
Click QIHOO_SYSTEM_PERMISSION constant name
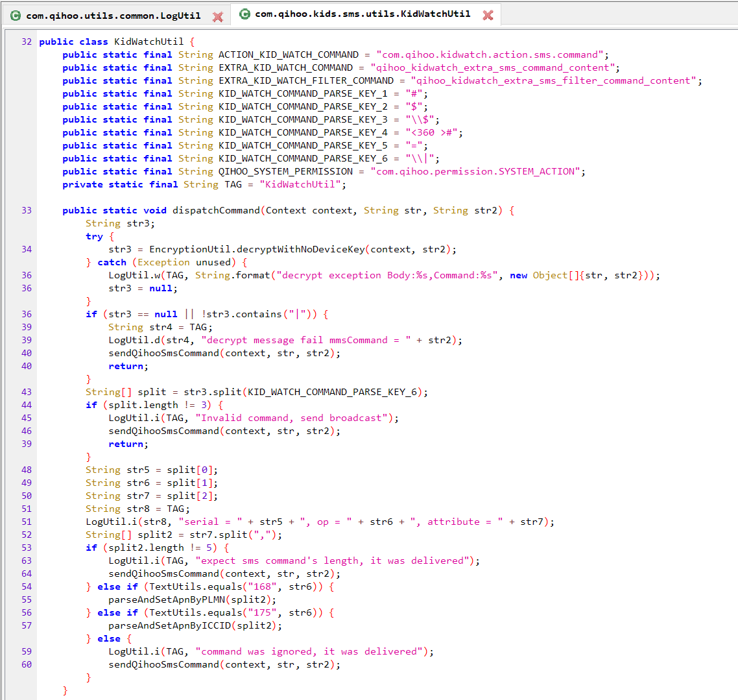[x=285, y=171]
